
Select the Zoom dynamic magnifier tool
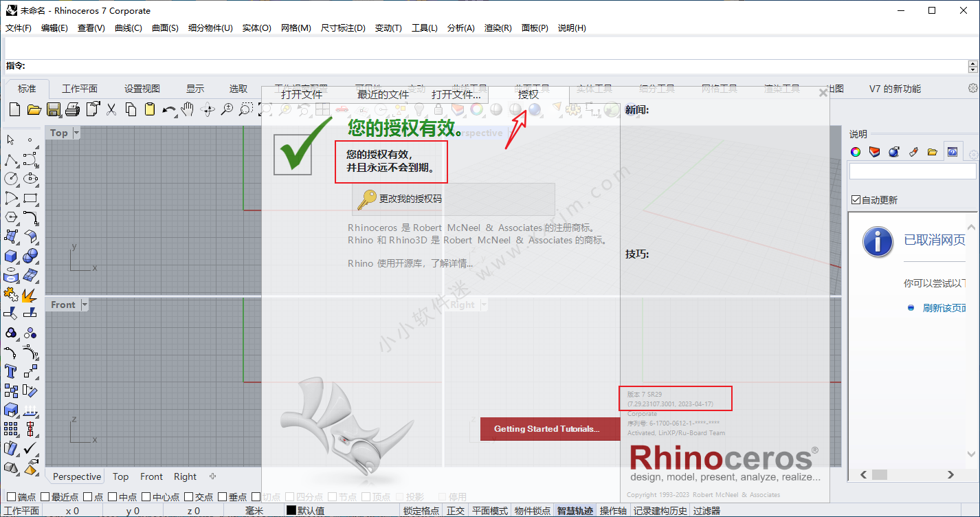tap(226, 109)
